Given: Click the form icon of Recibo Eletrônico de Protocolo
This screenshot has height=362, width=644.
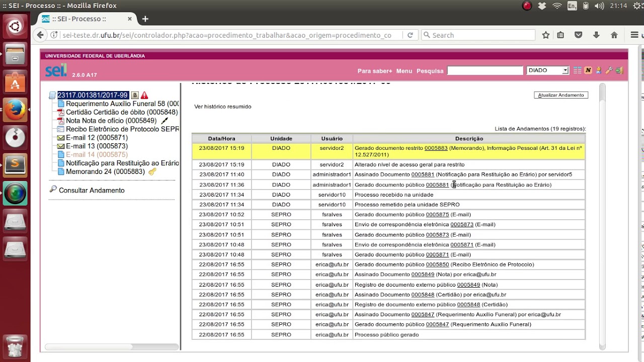Looking at the screenshot, I should point(61,129).
